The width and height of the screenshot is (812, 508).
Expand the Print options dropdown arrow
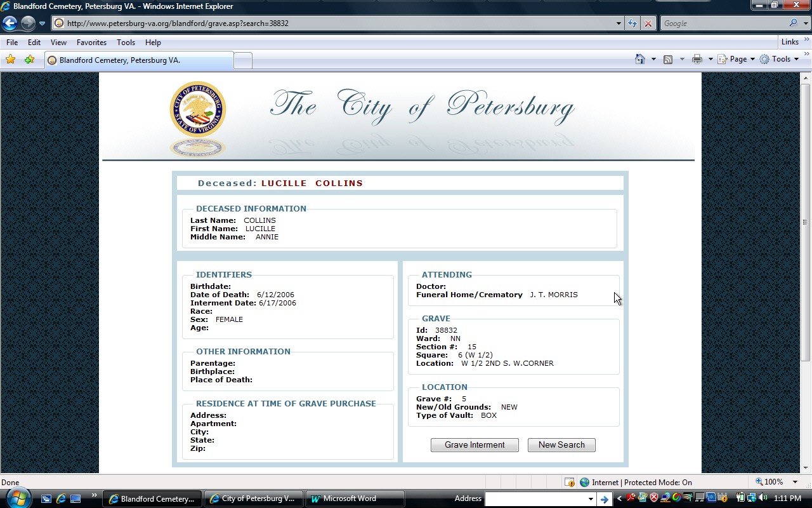tap(710, 59)
